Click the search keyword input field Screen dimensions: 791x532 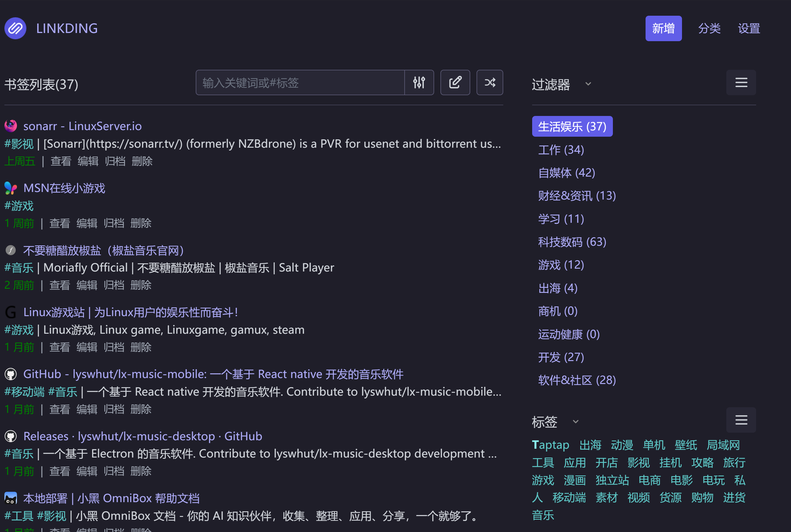(x=300, y=82)
